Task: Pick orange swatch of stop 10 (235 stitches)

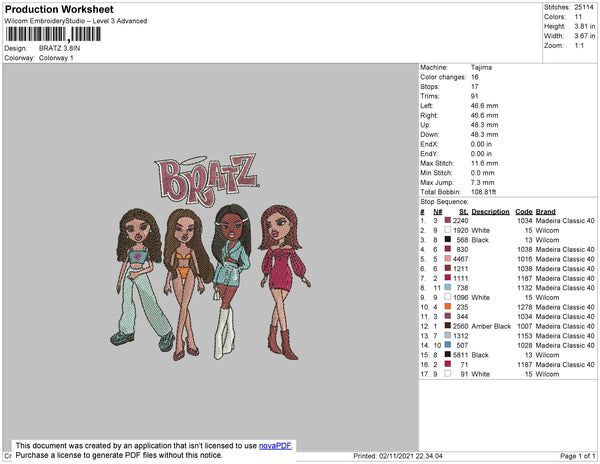Action: click(448, 306)
